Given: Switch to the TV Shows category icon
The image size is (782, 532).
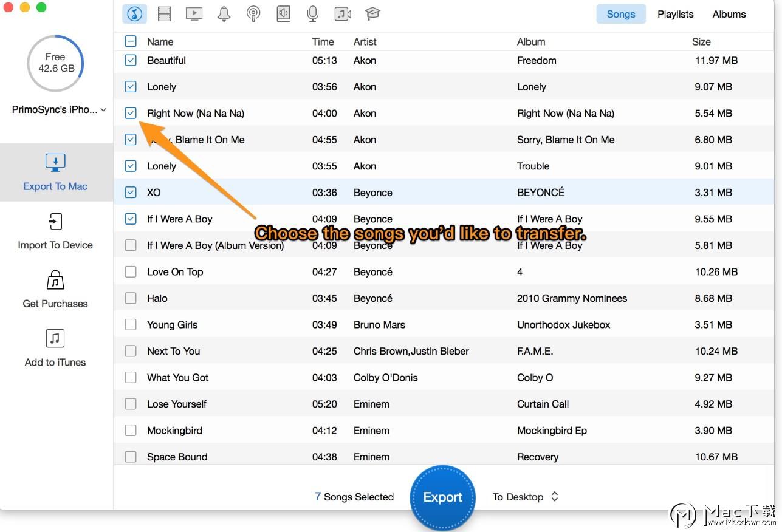Looking at the screenshot, I should point(194,13).
